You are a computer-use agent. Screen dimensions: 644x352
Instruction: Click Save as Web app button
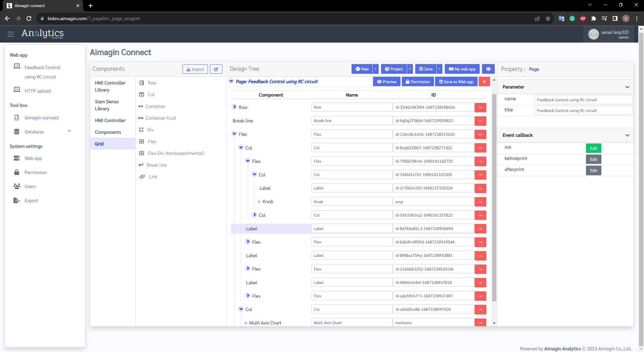[456, 82]
